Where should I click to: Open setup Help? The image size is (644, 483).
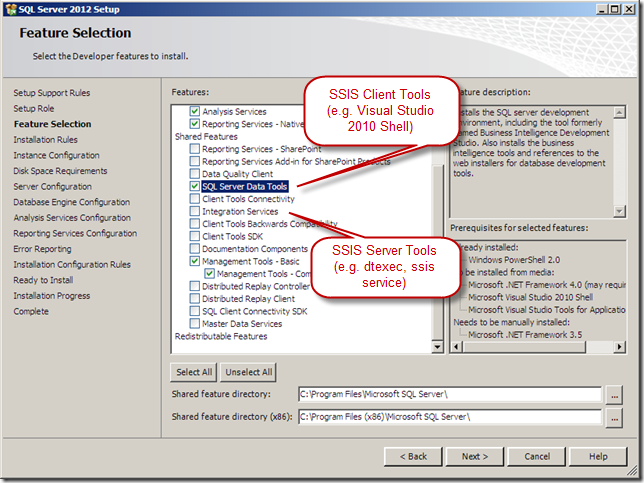coord(598,456)
